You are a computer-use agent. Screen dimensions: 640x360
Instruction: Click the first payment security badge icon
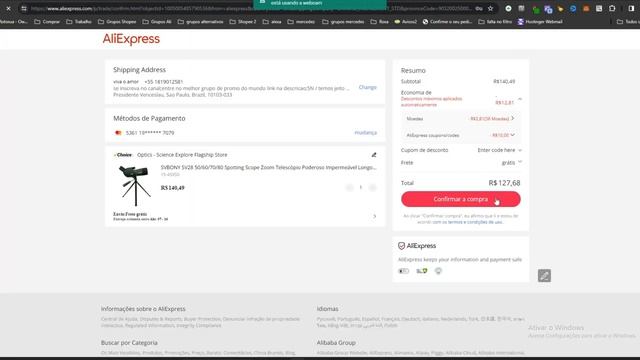[x=403, y=271]
